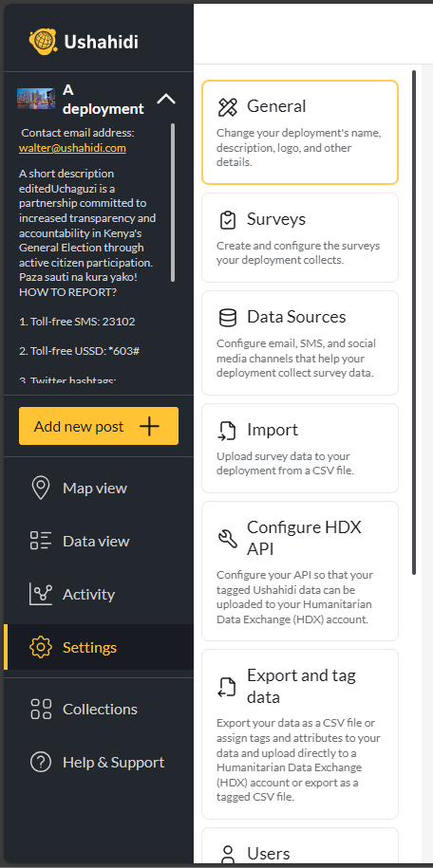
Task: Click the General pencil-ruler icon
Action: (x=228, y=107)
